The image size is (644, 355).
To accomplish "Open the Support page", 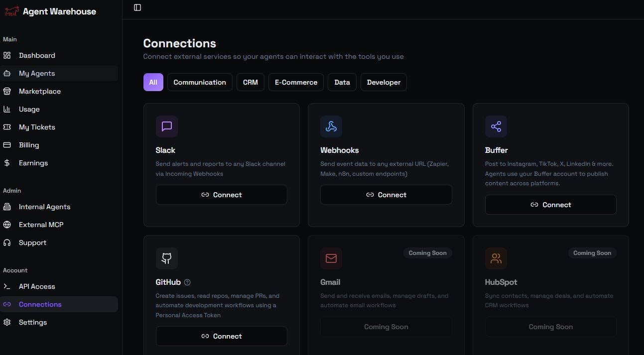I will [59, 242].
